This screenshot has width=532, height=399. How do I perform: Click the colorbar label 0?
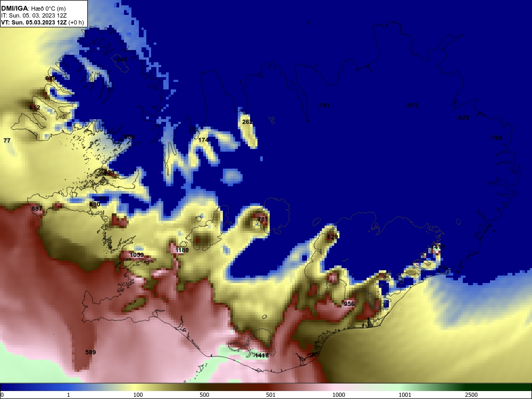[2, 395]
